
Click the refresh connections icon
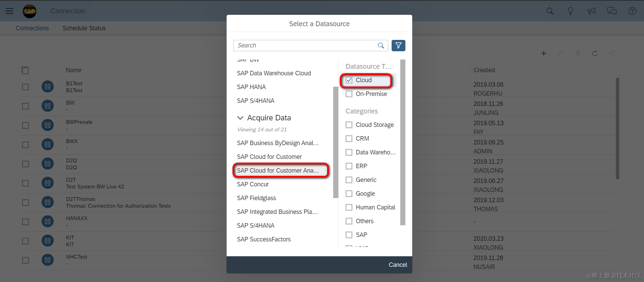pyautogui.click(x=594, y=53)
